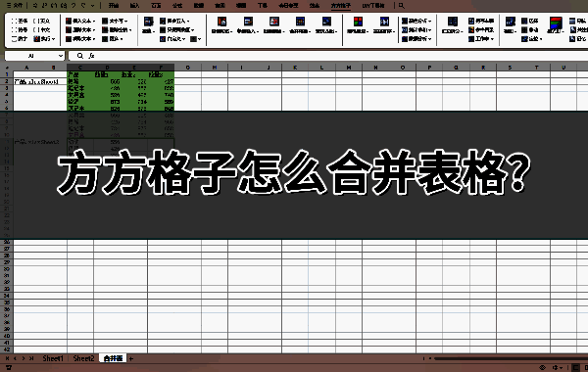Open the 删除空格 dropdown
This screenshot has width=588, height=372.
click(117, 30)
